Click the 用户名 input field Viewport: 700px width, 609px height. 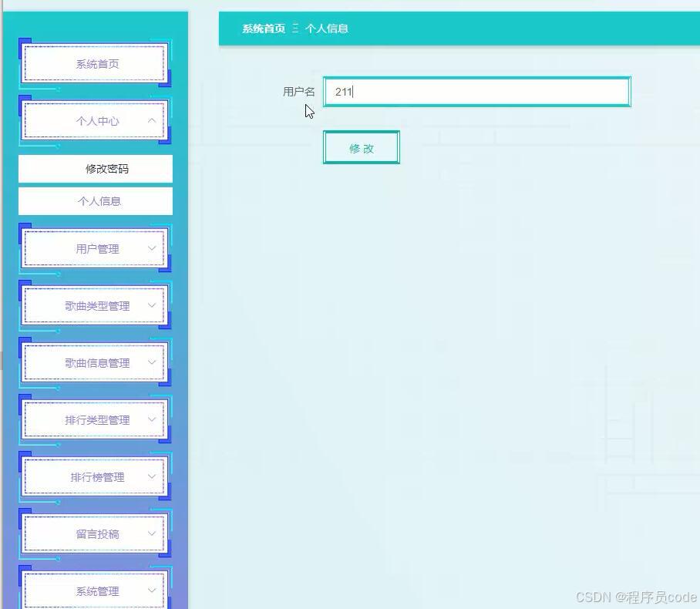[476, 92]
